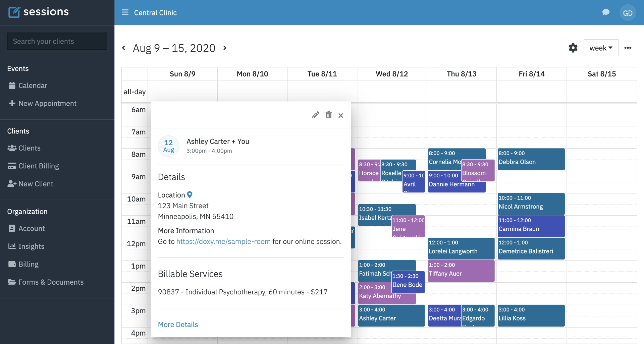Create a New Appointment from sidebar
Screen dimensions: 644x344
(x=47, y=103)
